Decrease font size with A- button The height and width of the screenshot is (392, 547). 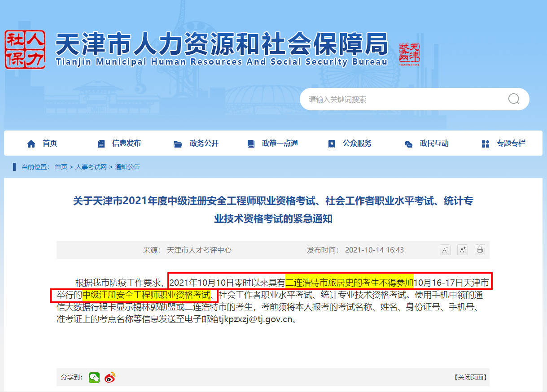(x=445, y=250)
